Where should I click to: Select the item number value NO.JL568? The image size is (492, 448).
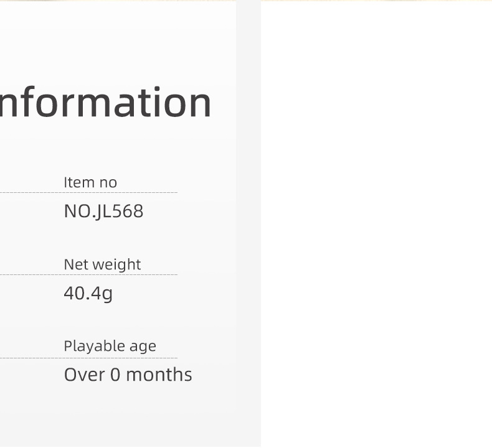tap(103, 212)
